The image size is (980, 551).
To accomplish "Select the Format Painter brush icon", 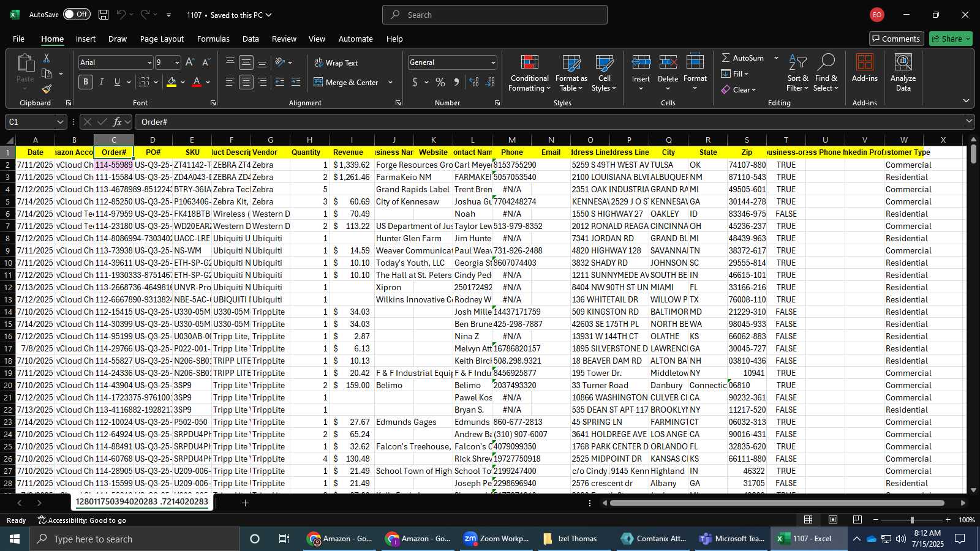I will pyautogui.click(x=47, y=89).
